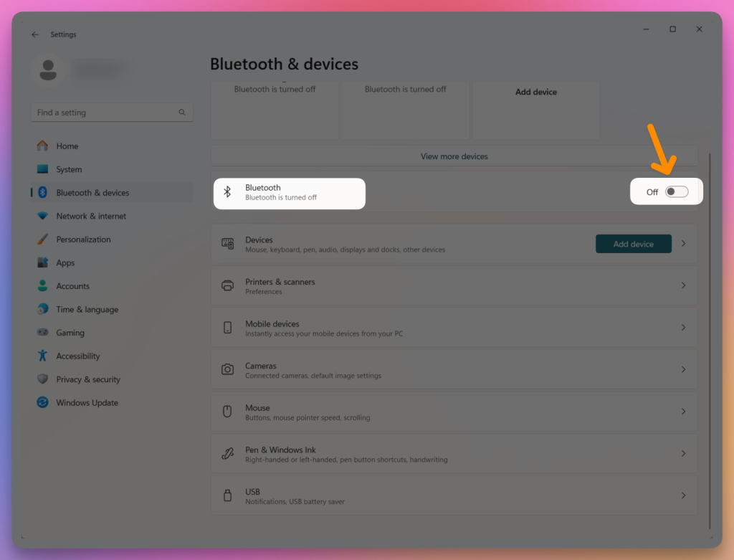Open the Home settings page

click(x=112, y=146)
